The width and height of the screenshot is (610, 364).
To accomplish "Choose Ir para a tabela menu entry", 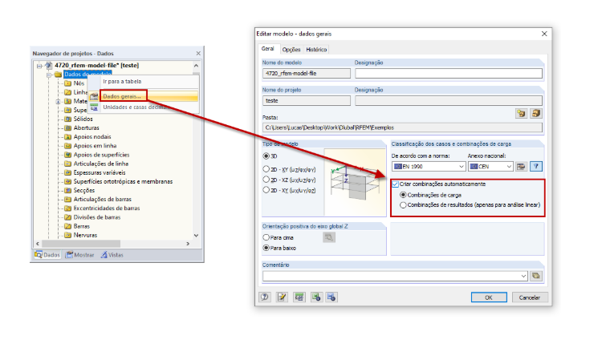I will tap(122, 82).
